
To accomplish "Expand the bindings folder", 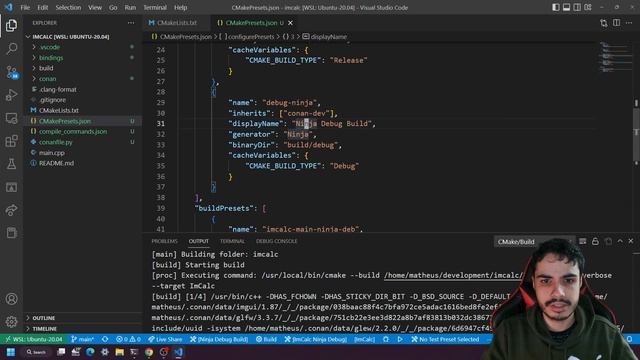I will (x=51, y=58).
